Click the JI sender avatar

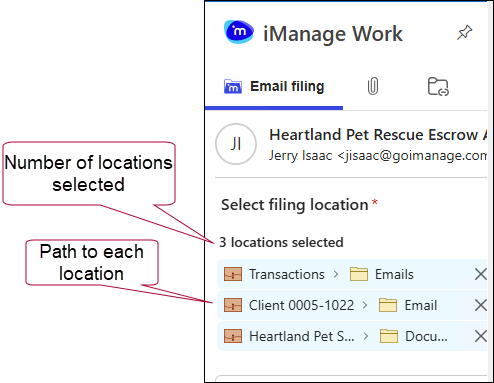[236, 144]
